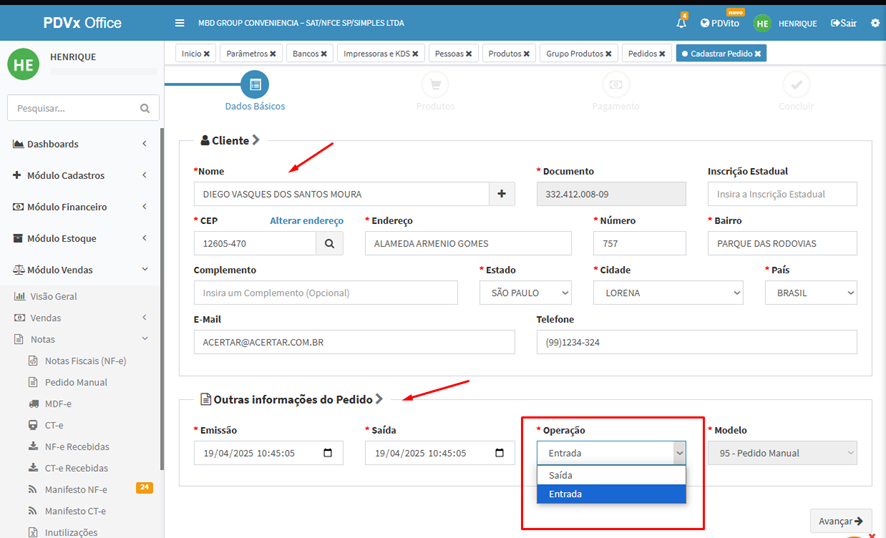The height and width of the screenshot is (538, 886).
Task: Close the Bancos tab
Action: click(328, 53)
